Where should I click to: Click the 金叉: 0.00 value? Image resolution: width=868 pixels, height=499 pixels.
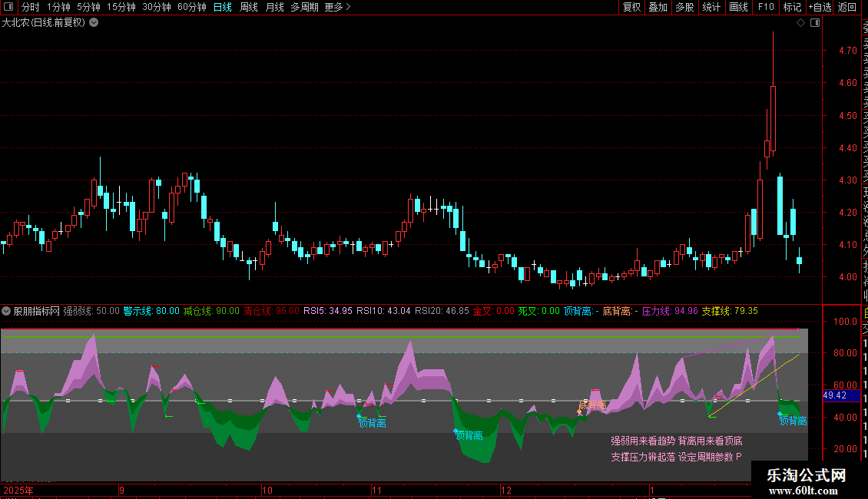coord(493,311)
